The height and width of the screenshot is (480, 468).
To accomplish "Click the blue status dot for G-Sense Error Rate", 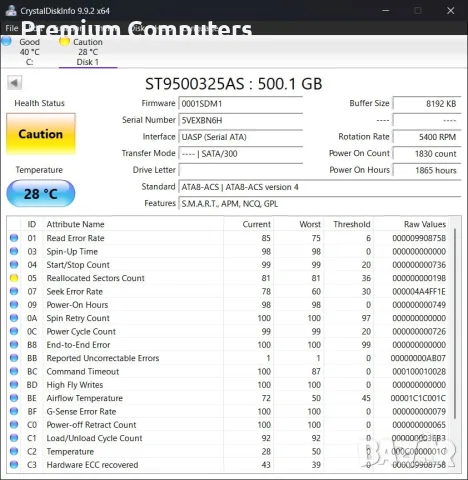I will pos(14,411).
